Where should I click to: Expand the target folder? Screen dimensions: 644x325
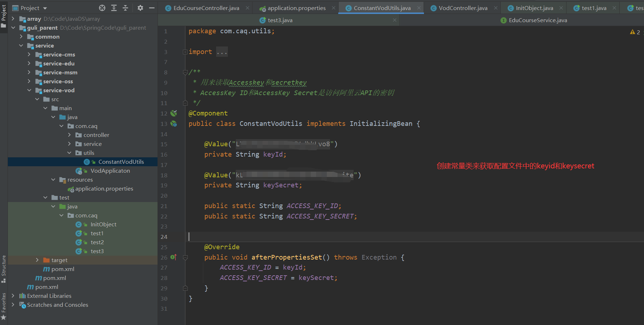click(37, 260)
